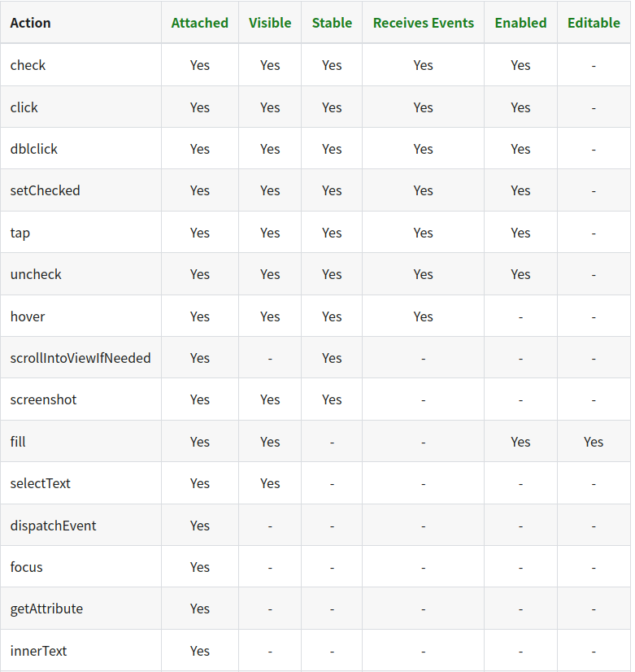Click the Action column header

[31, 23]
